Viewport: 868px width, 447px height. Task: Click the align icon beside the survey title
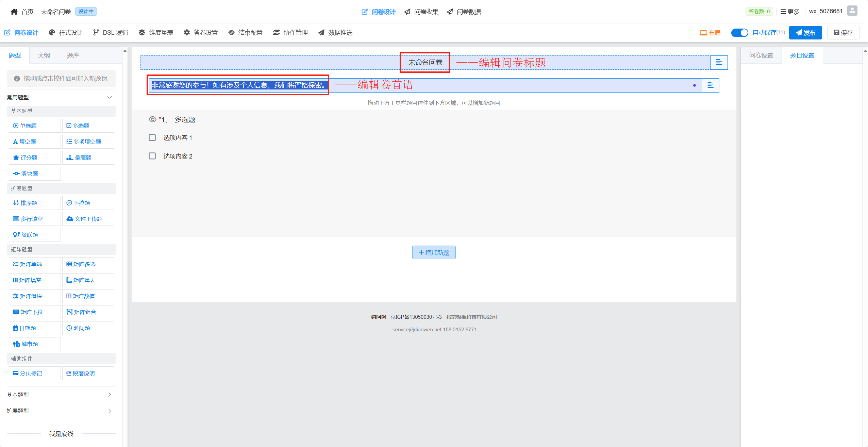click(x=719, y=62)
